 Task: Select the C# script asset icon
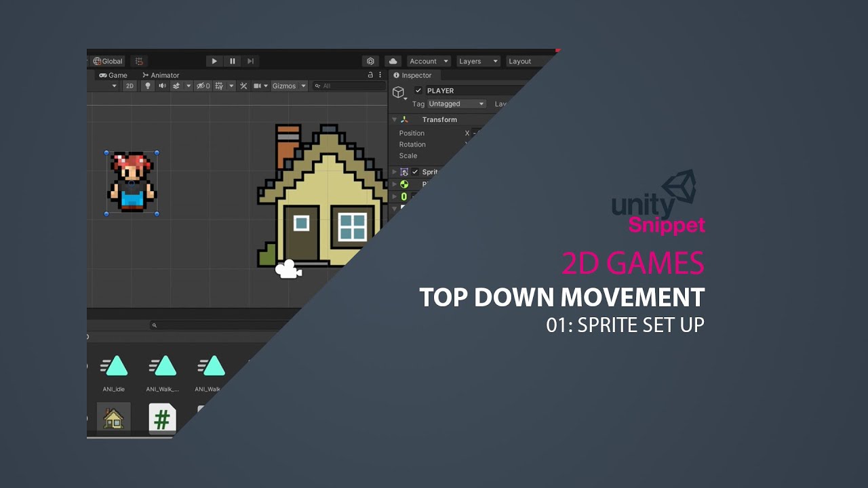pos(162,419)
